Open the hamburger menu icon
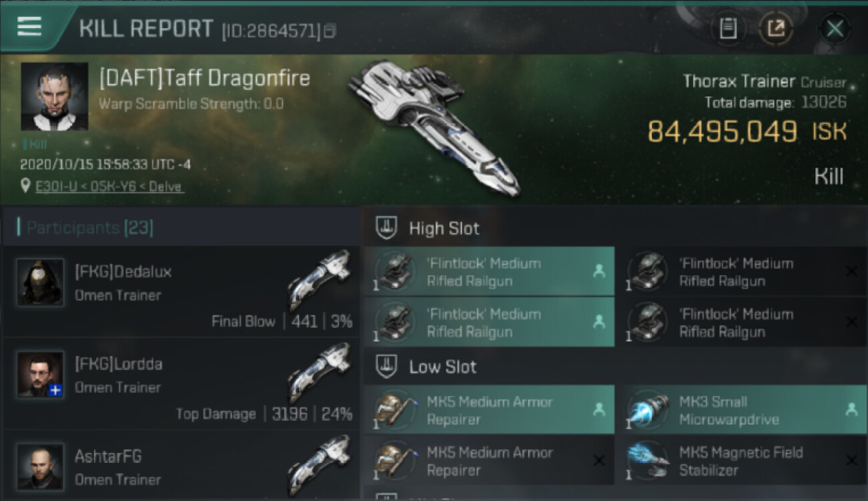The height and width of the screenshot is (501, 868). pos(29,26)
